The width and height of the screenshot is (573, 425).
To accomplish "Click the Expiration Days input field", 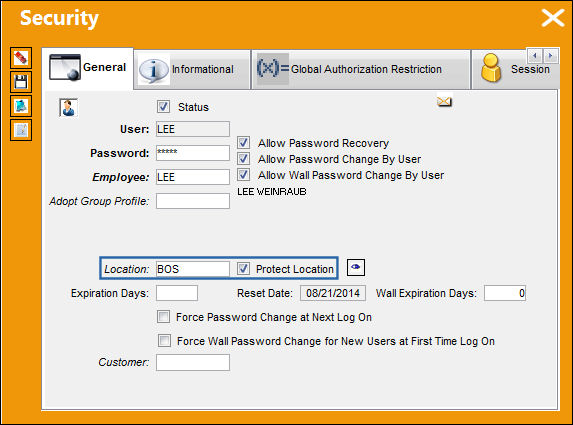I will (x=177, y=293).
